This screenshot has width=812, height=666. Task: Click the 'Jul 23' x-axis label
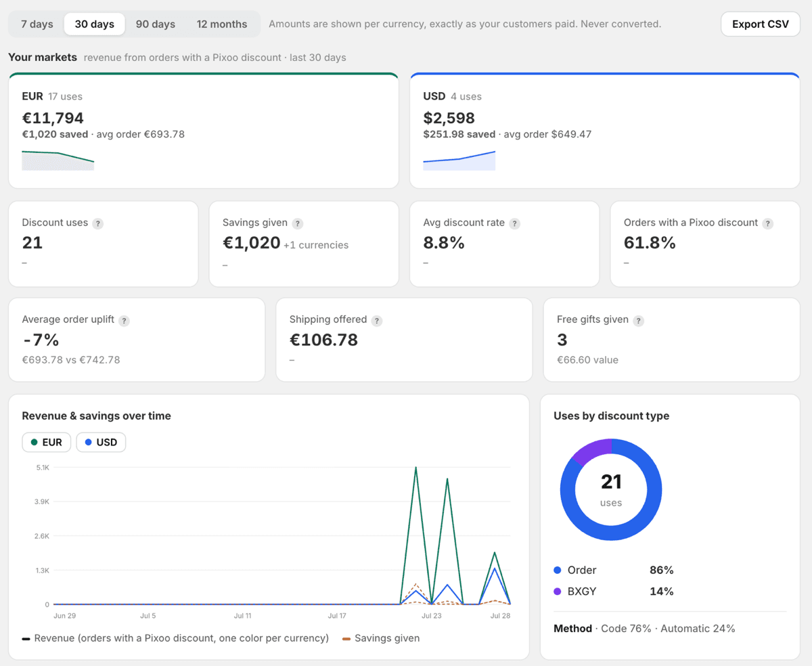(x=432, y=616)
